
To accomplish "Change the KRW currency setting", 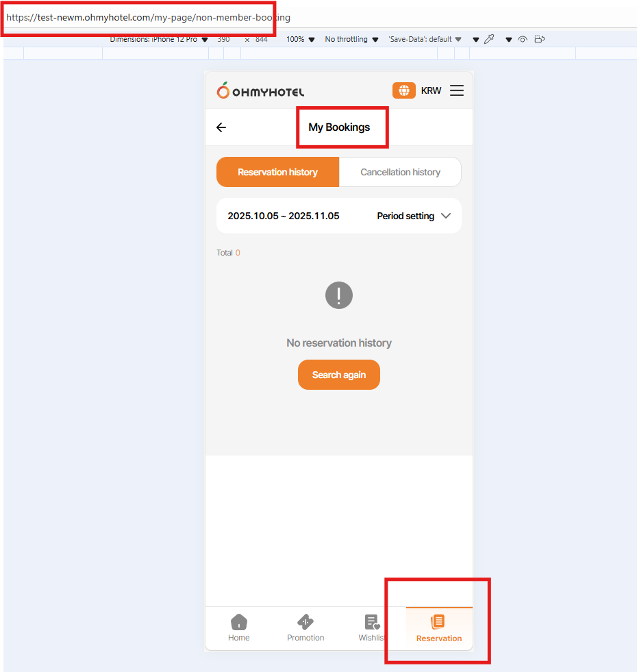I will [431, 90].
